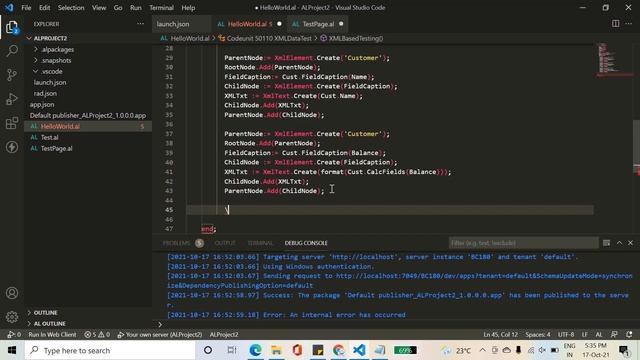Screen dimensions: 640x360
Task: Open the Accounts icon in activity bar
Action: 12,293
